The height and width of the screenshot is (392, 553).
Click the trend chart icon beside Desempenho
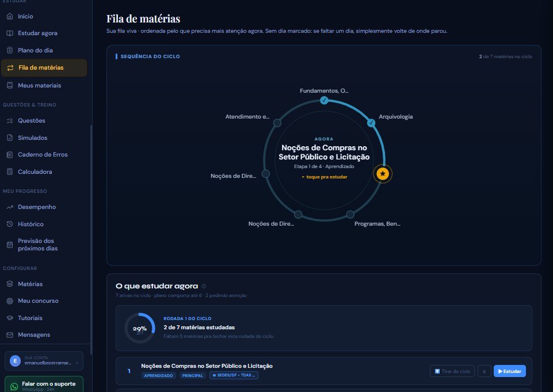10,207
